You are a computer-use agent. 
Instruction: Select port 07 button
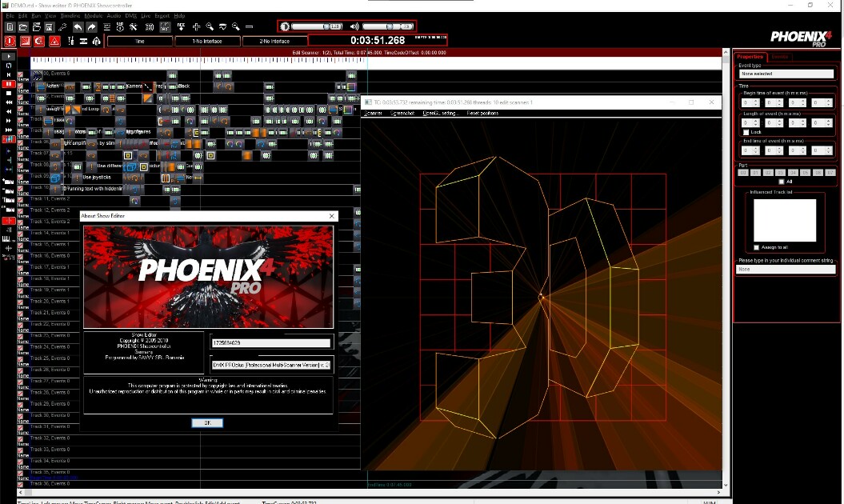pos(830,173)
